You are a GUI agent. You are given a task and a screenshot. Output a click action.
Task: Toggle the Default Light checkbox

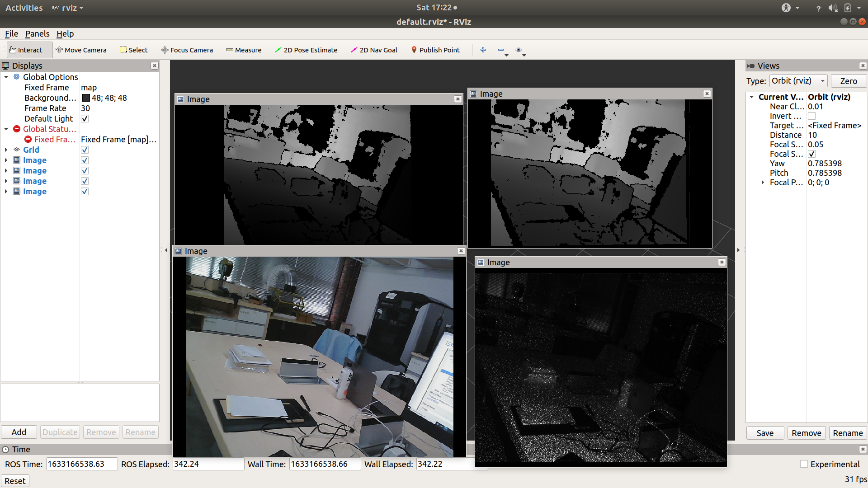(85, 119)
